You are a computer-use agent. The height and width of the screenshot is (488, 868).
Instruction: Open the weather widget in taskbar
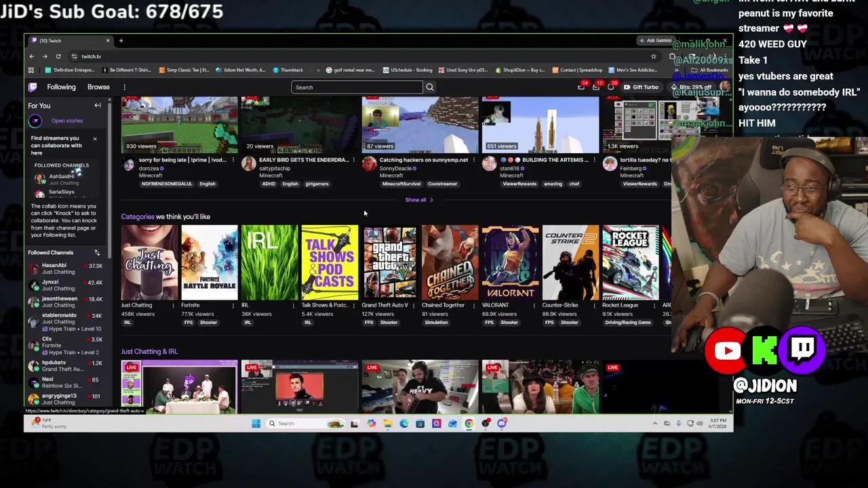click(x=51, y=423)
